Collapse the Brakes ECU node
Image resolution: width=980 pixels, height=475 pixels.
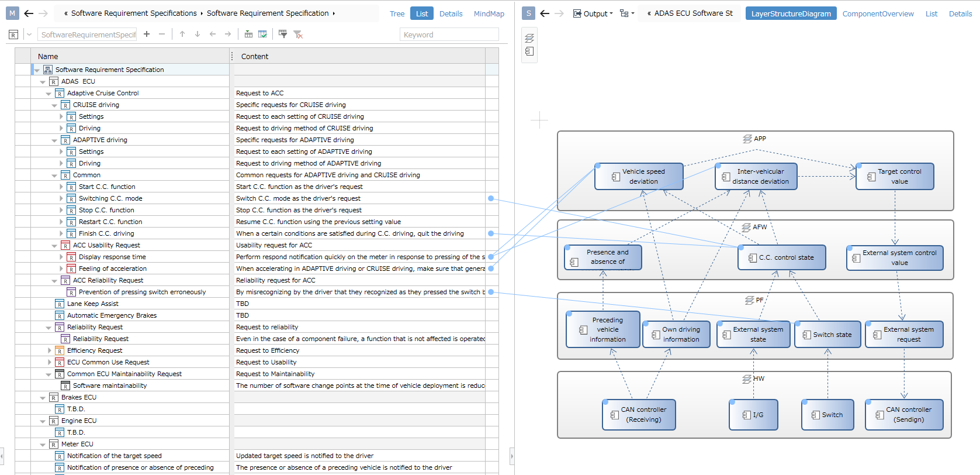(x=43, y=398)
